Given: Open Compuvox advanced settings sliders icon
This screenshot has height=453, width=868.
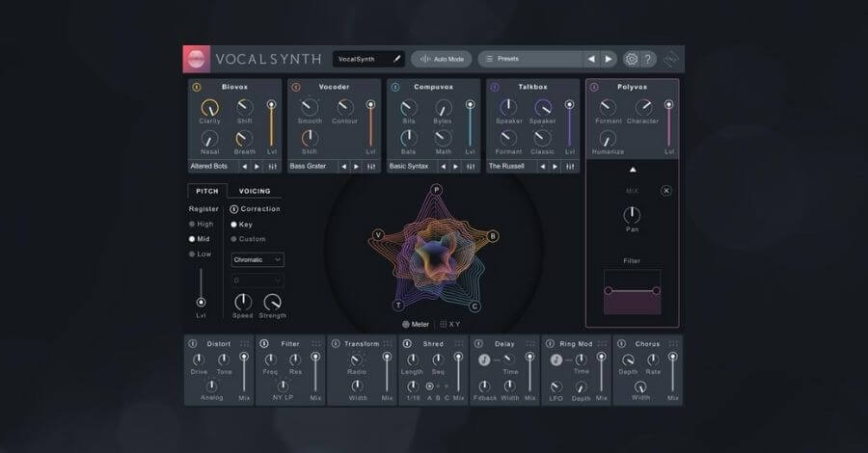Looking at the screenshot, I should (x=471, y=167).
